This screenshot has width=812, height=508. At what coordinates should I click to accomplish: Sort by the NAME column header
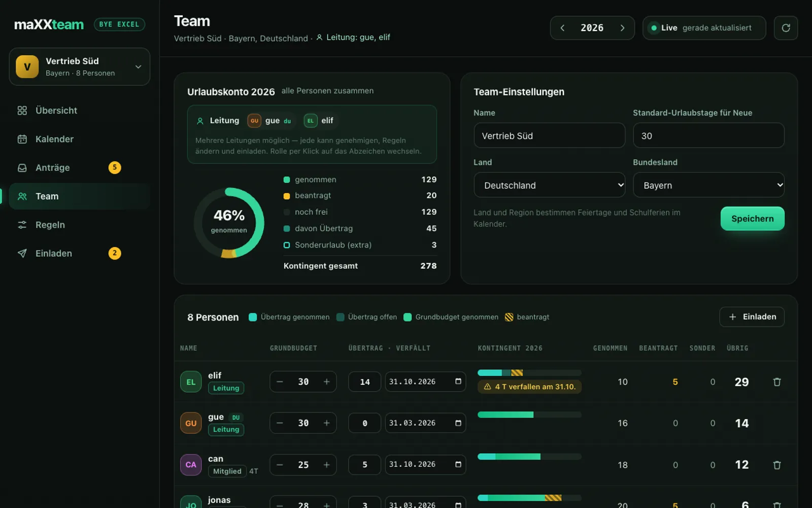(188, 348)
